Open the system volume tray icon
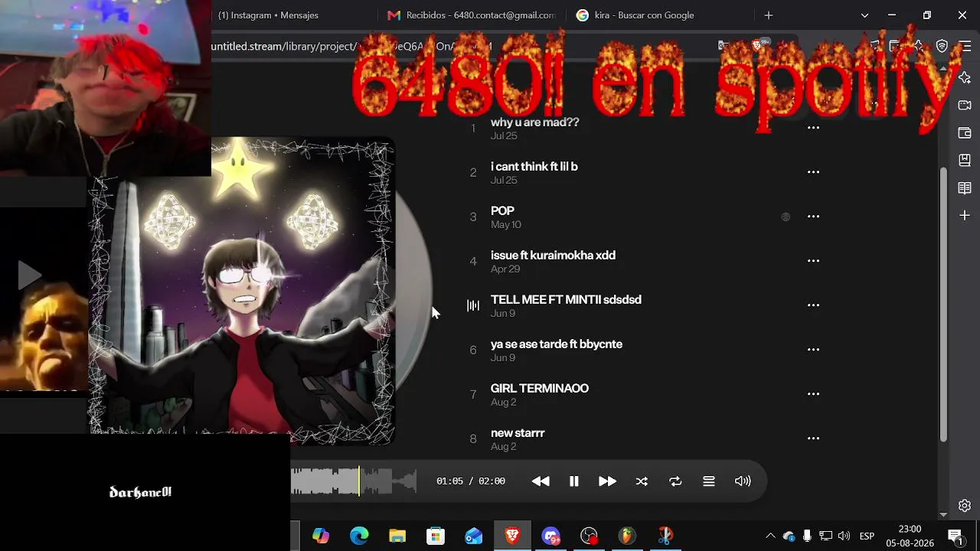The width and height of the screenshot is (980, 551). coord(844,536)
